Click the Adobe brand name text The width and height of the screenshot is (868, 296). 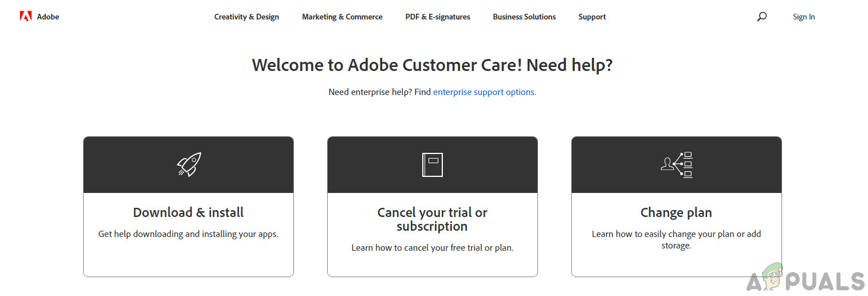48,17
